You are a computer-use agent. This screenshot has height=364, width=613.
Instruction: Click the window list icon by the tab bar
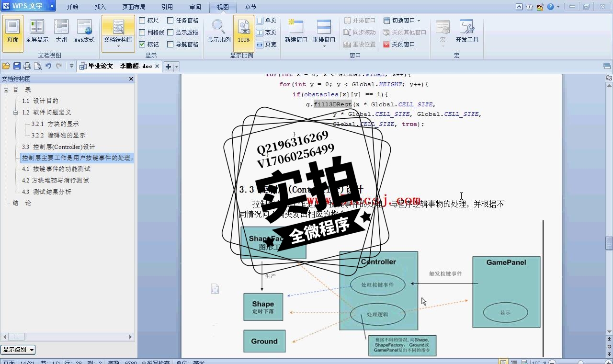pyautogui.click(x=607, y=66)
